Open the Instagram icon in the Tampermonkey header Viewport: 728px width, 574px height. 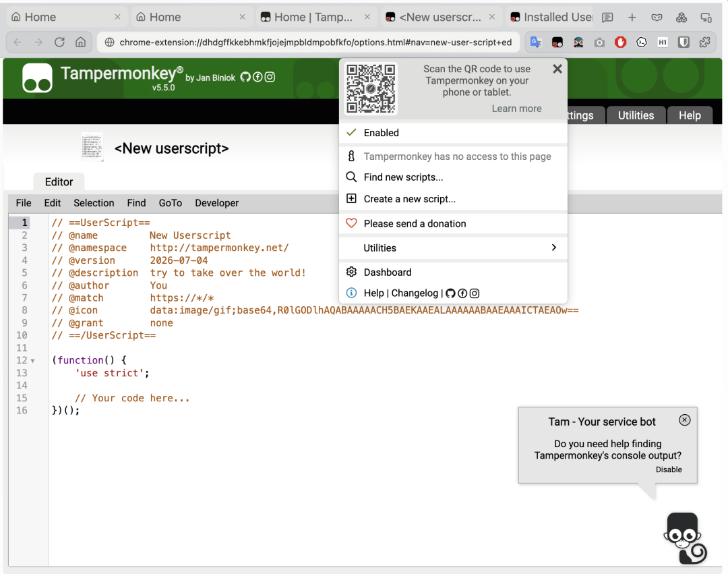[270, 77]
